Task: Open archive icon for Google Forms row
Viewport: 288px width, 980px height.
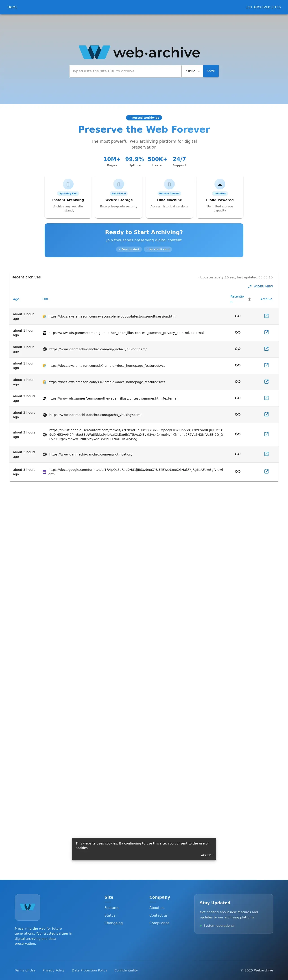Action: tap(266, 471)
